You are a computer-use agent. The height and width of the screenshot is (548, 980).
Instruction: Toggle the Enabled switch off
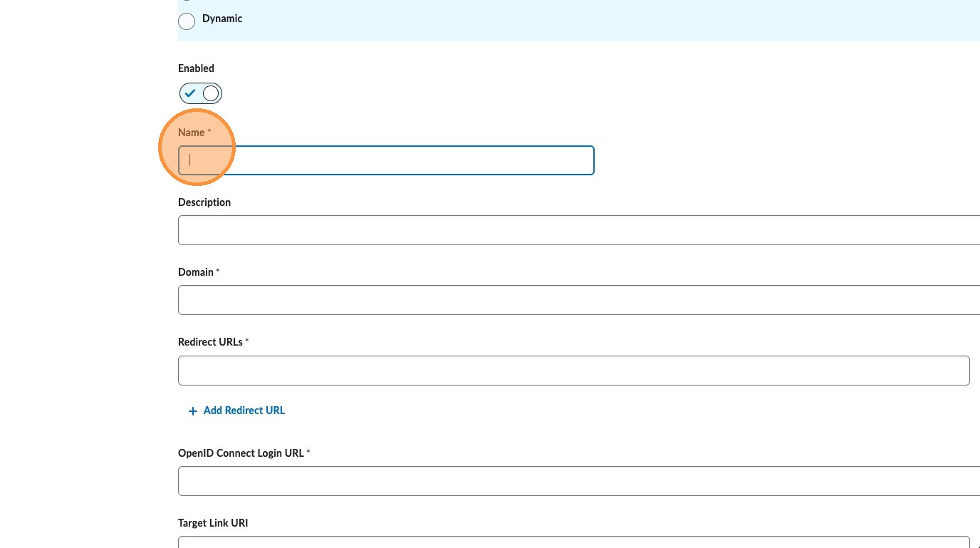click(x=201, y=93)
